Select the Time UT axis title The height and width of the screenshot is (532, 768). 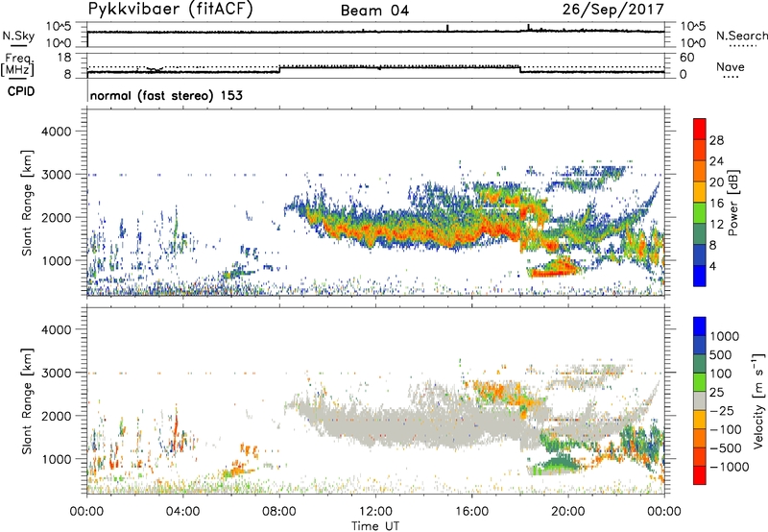pos(375,526)
